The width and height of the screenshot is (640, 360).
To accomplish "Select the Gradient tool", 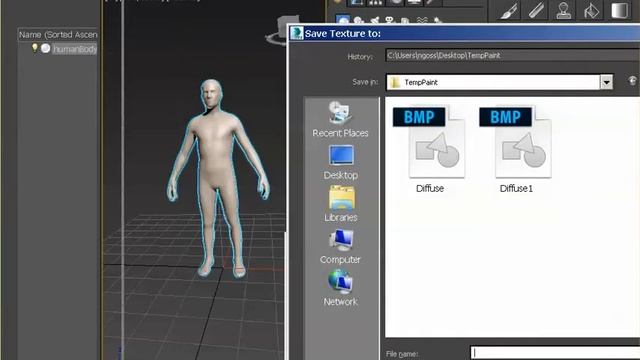I will click(619, 10).
